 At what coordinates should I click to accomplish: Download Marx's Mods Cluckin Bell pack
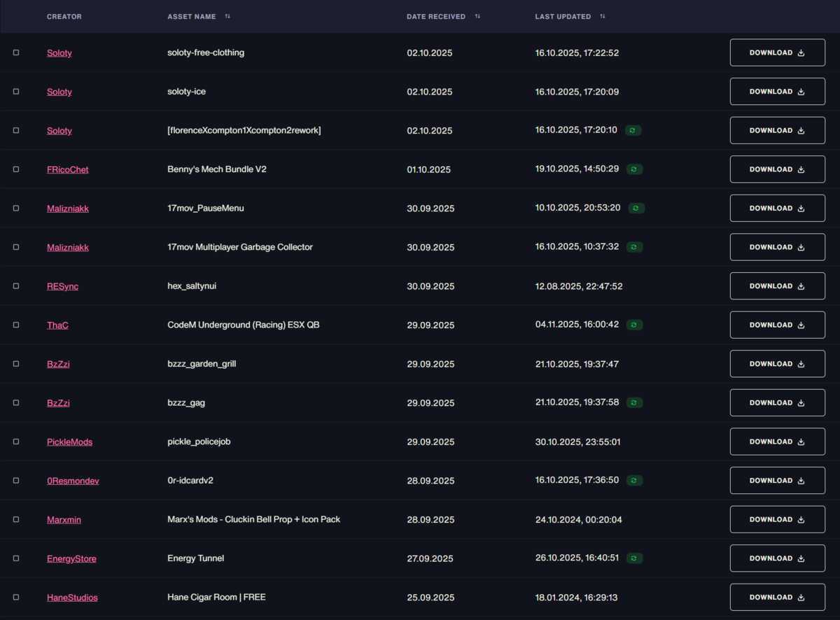777,519
